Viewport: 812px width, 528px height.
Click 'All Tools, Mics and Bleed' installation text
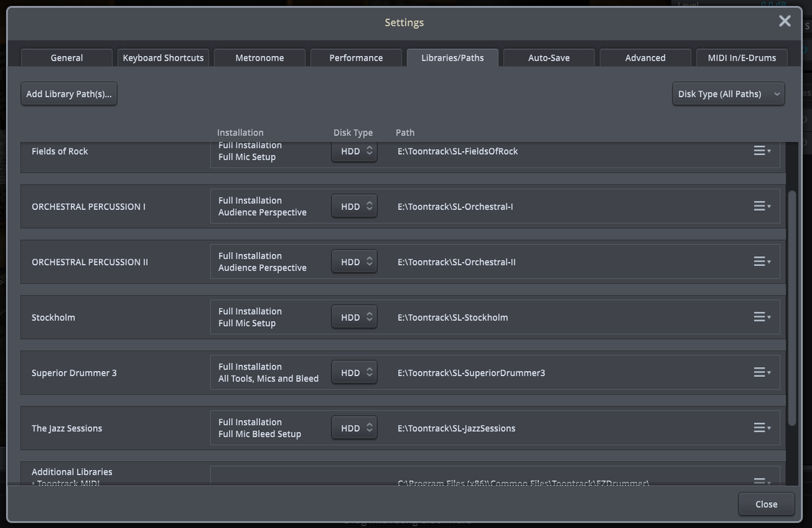[268, 379]
